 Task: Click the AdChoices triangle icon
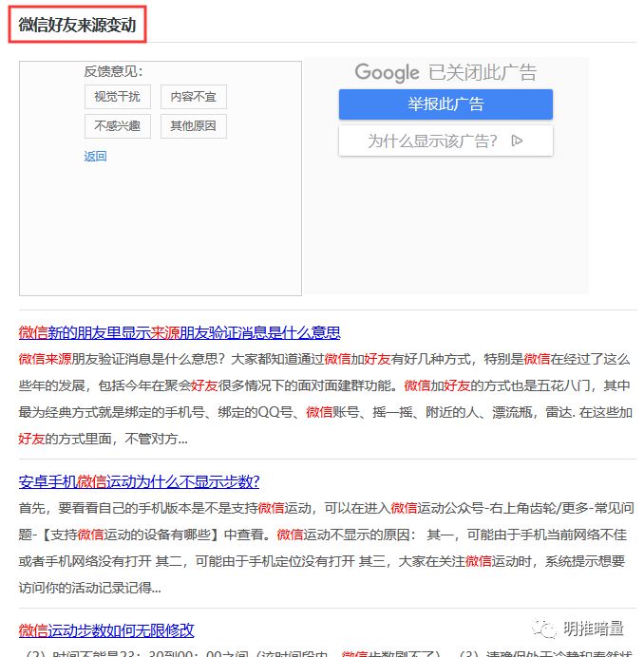tap(517, 141)
